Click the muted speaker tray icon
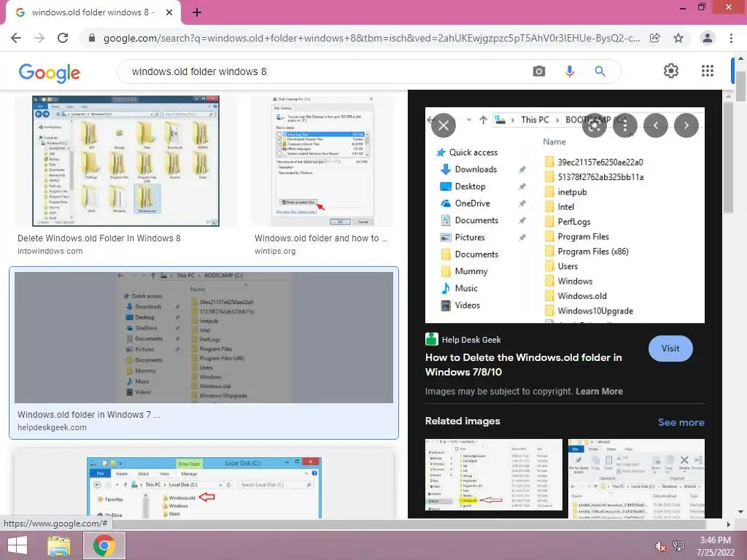This screenshot has width=747, height=560. (660, 546)
